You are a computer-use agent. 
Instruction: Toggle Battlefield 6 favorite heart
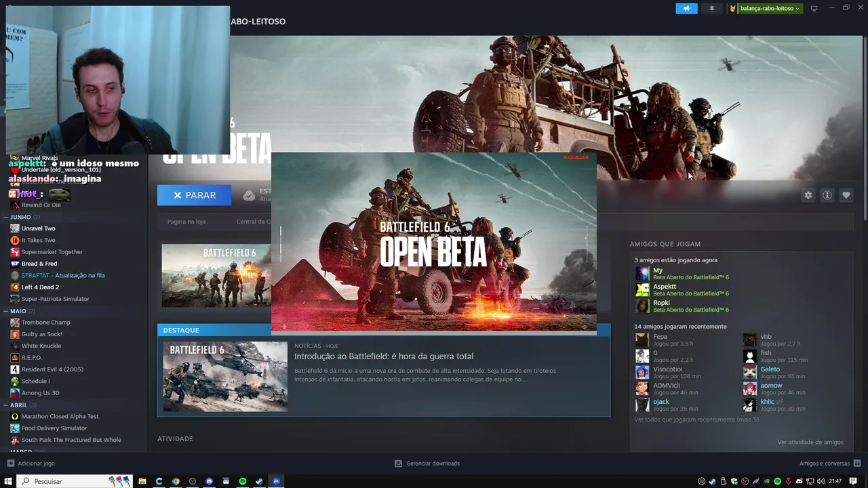click(846, 195)
